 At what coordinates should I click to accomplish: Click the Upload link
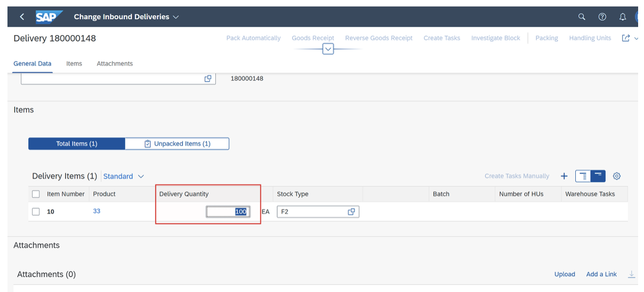(x=565, y=274)
